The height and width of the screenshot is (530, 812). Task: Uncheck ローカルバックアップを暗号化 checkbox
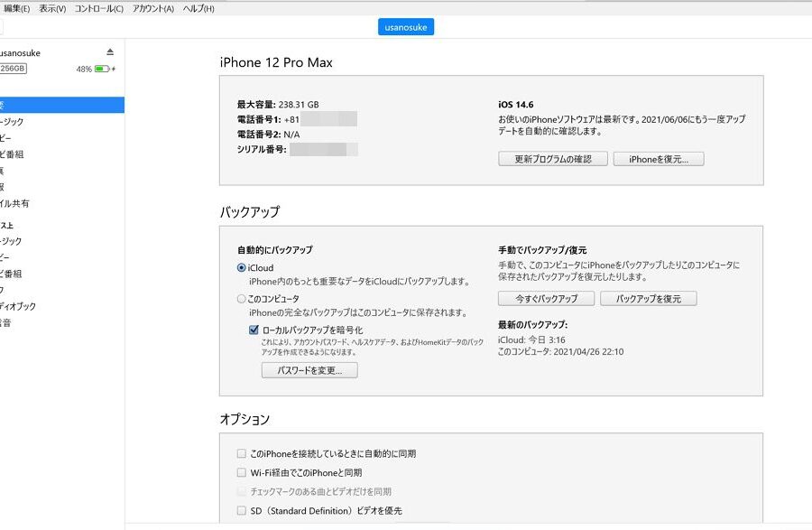coord(254,330)
